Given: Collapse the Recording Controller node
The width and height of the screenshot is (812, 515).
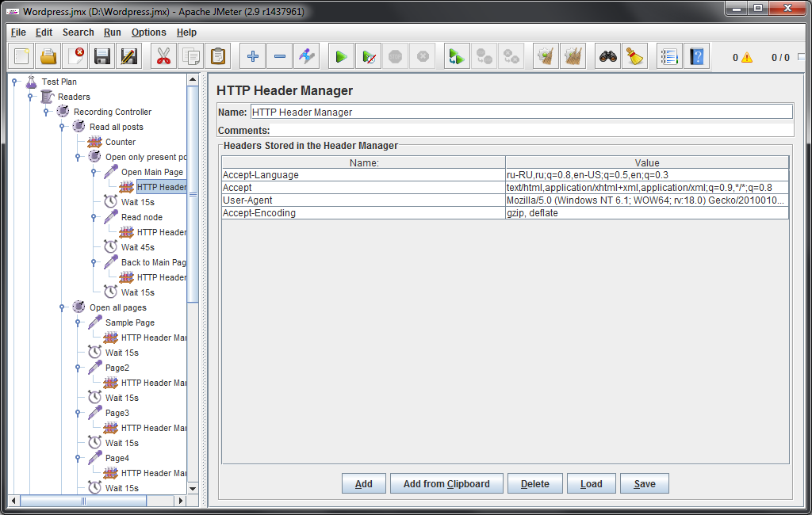Looking at the screenshot, I should click(46, 111).
